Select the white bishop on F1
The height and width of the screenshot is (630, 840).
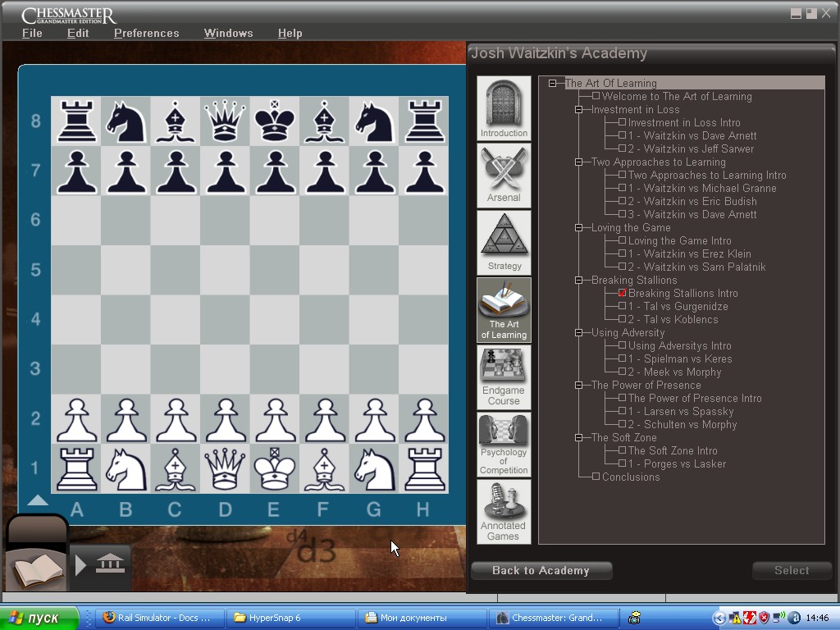324,468
